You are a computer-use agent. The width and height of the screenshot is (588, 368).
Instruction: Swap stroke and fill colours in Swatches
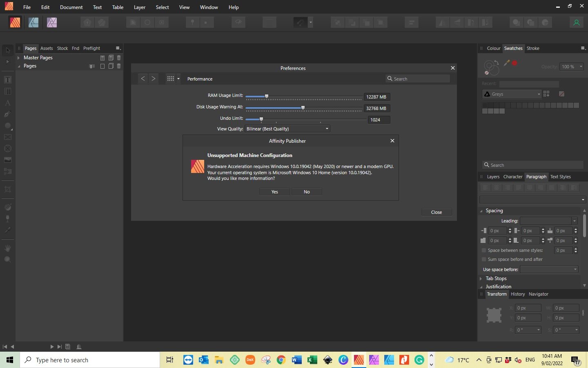496,62
